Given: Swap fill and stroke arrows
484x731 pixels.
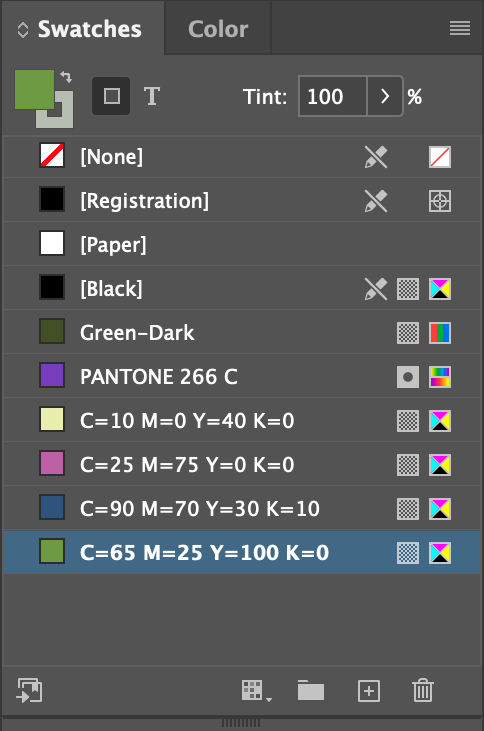Looking at the screenshot, I should [x=66, y=77].
